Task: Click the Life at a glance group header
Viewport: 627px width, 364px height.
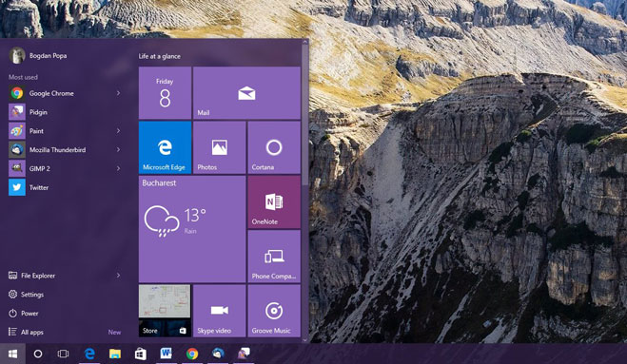Action: pos(160,56)
